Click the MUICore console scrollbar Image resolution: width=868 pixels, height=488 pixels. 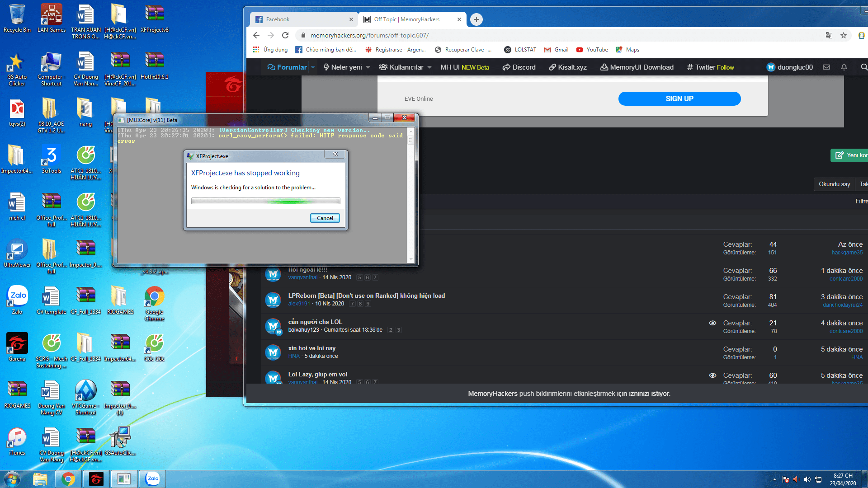410,195
